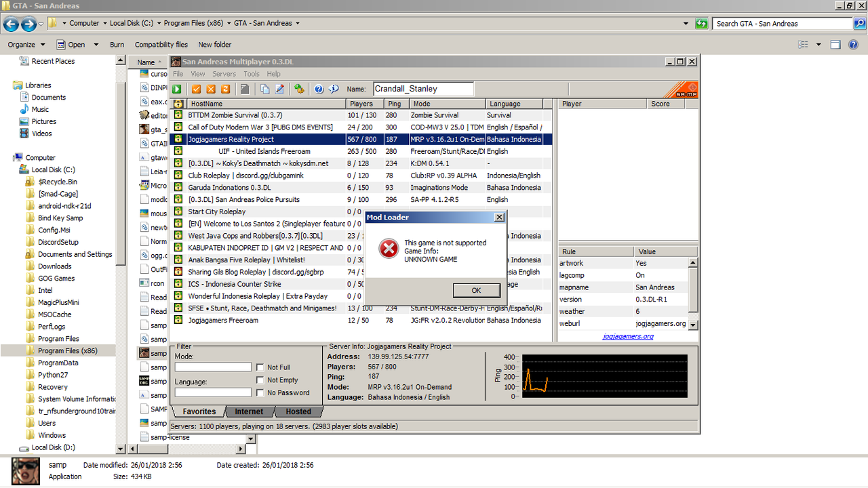Viewport: 868px width, 488px height.
Task: Select the Jogjagamers Freeroam server row
Action: click(x=361, y=321)
